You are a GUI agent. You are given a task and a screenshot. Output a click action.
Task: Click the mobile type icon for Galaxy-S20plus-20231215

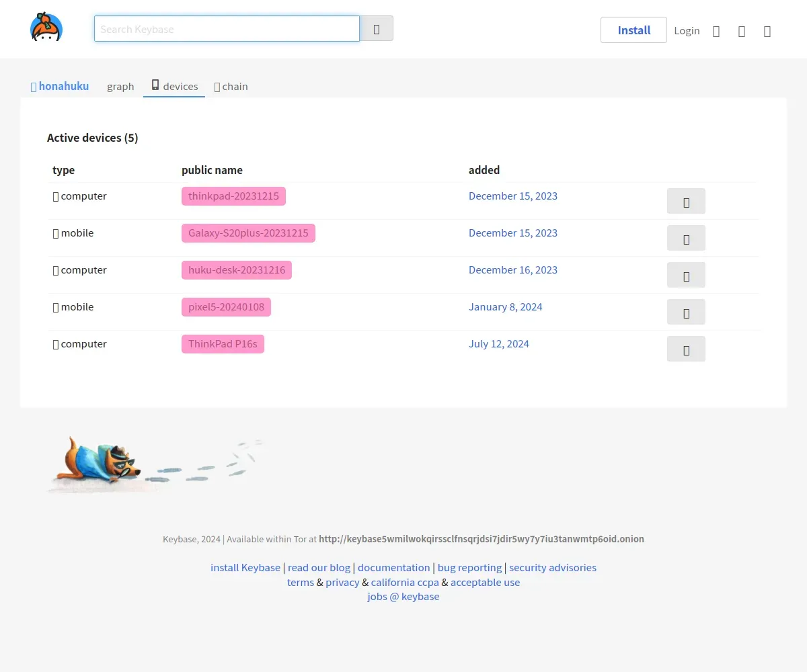[56, 233]
